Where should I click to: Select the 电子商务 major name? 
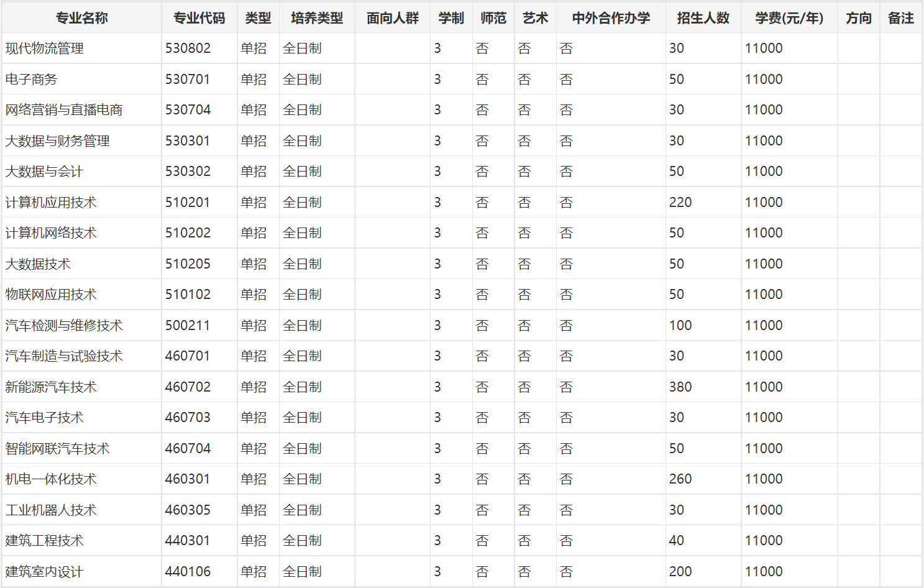tap(31, 80)
